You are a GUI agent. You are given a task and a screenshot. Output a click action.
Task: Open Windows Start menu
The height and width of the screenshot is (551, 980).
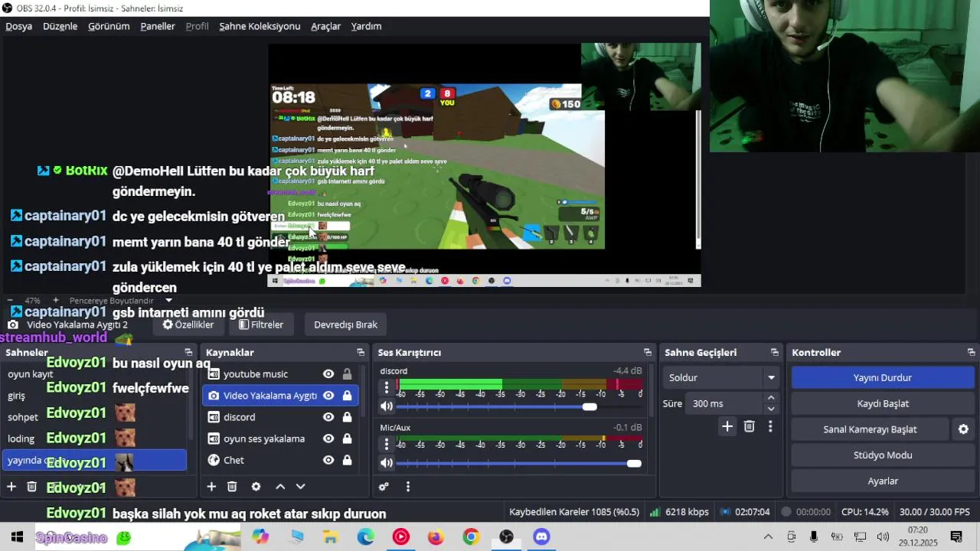tap(17, 537)
